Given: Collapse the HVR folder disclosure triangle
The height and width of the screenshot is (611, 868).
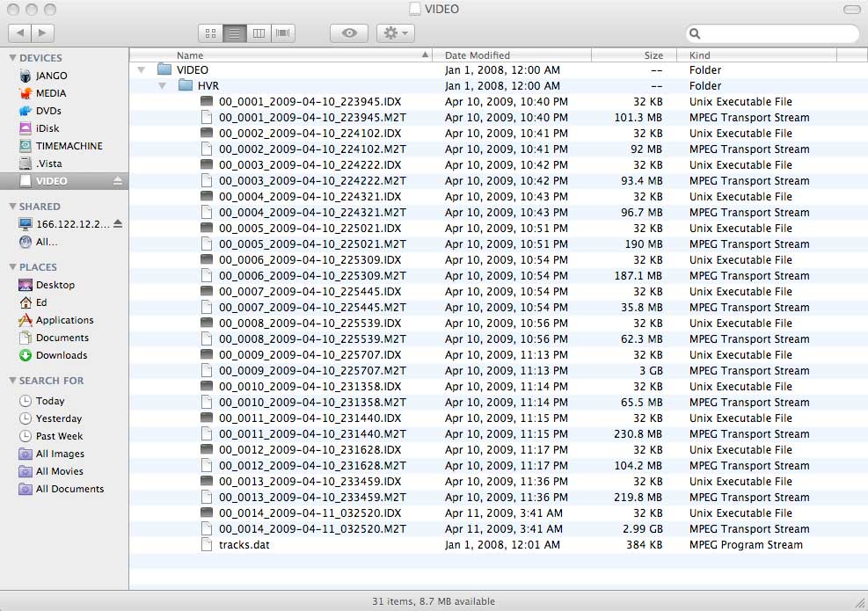Looking at the screenshot, I should point(162,86).
